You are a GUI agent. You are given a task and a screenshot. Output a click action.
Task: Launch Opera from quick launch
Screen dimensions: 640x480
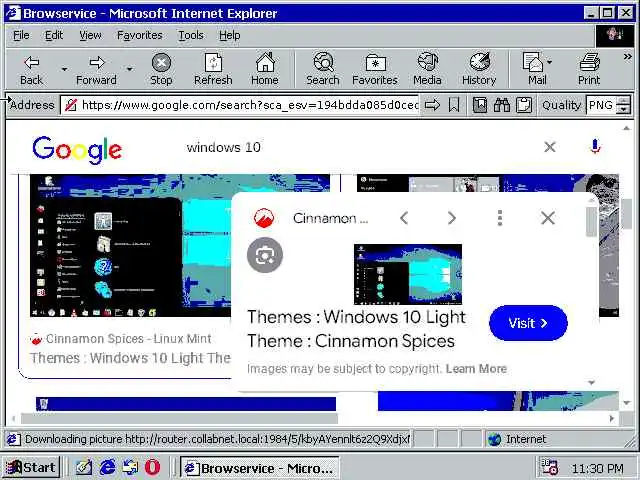[x=153, y=467]
